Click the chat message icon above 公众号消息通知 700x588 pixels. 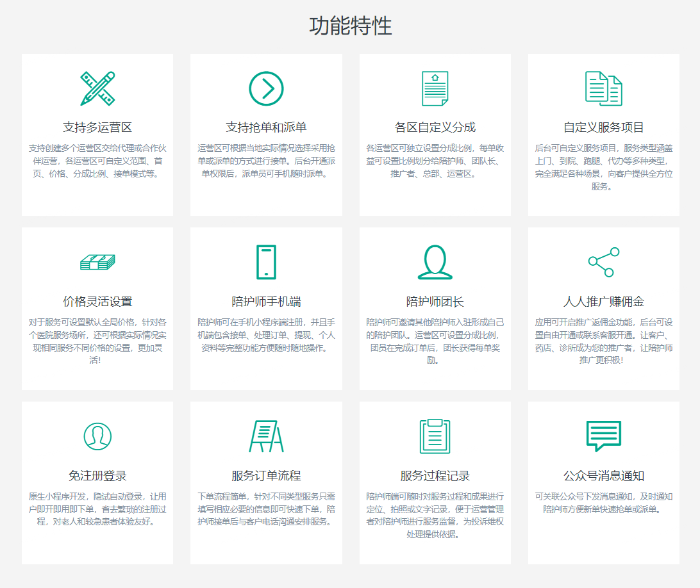[x=603, y=436]
